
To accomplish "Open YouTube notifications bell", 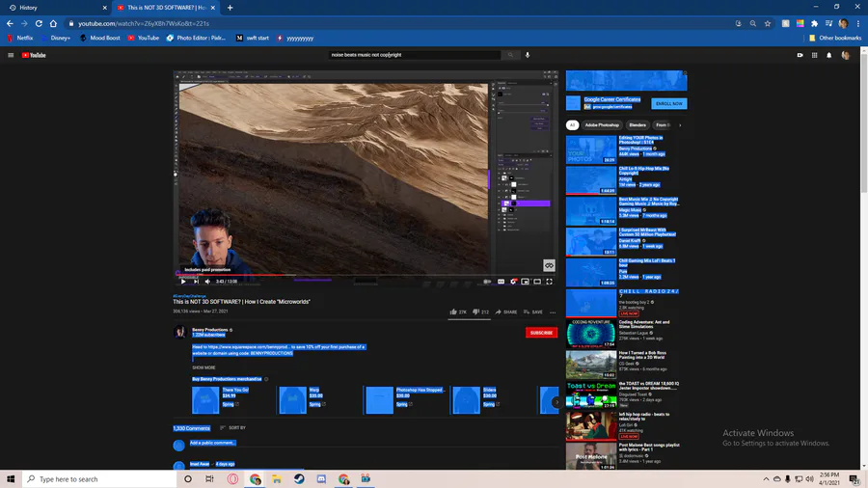I will (x=828, y=55).
